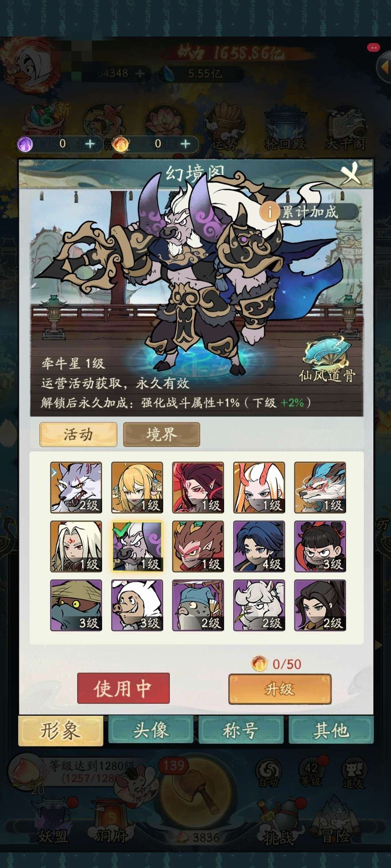The height and width of the screenshot is (868, 391).
Task: Click the 升级 upgrade button
Action: [x=280, y=689]
